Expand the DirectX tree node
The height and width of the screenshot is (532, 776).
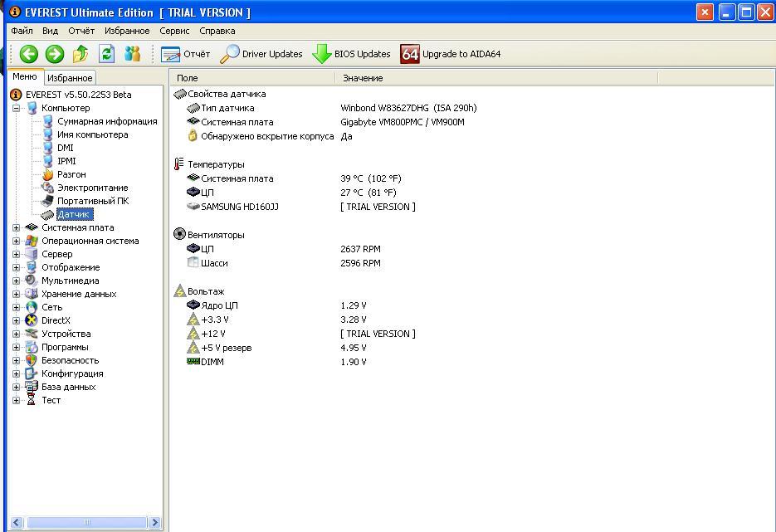click(17, 320)
